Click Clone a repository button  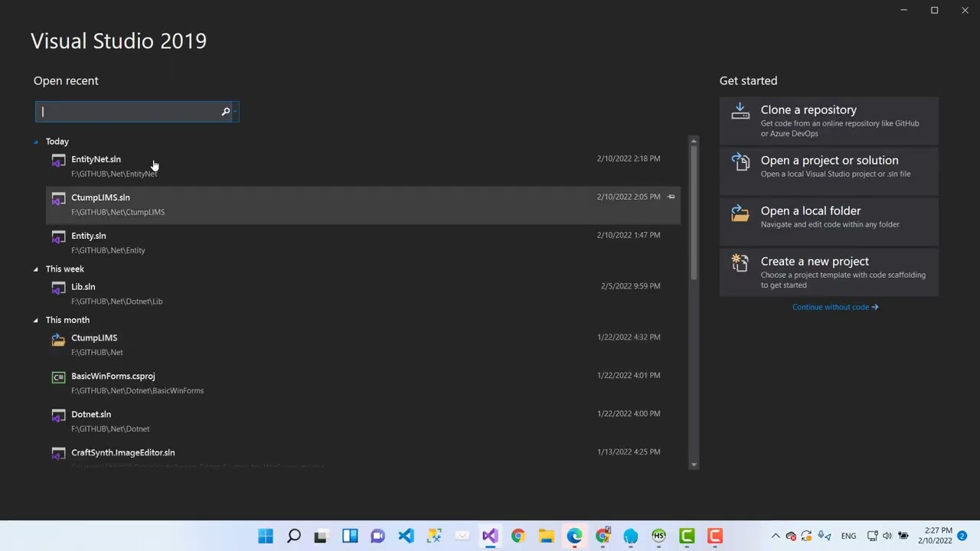click(x=828, y=121)
